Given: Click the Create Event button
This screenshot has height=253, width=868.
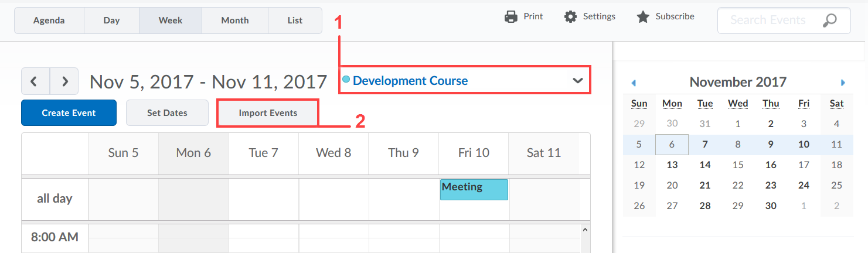Looking at the screenshot, I should (x=69, y=113).
